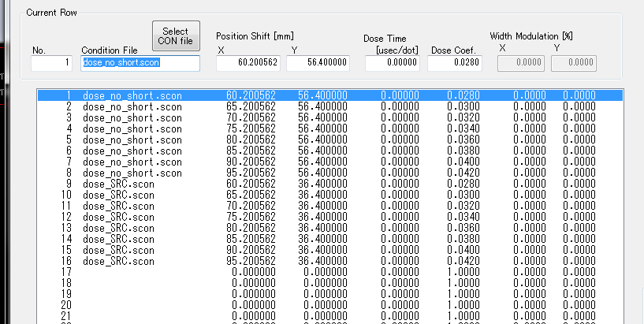Edit the Dose Coef. field 0.0280

455,63
